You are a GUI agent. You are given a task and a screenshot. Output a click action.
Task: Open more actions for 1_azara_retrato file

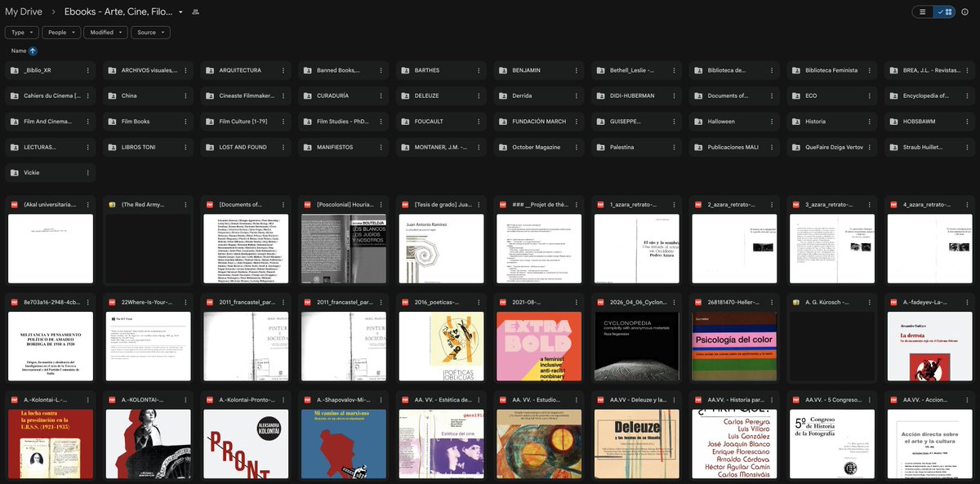tap(675, 205)
